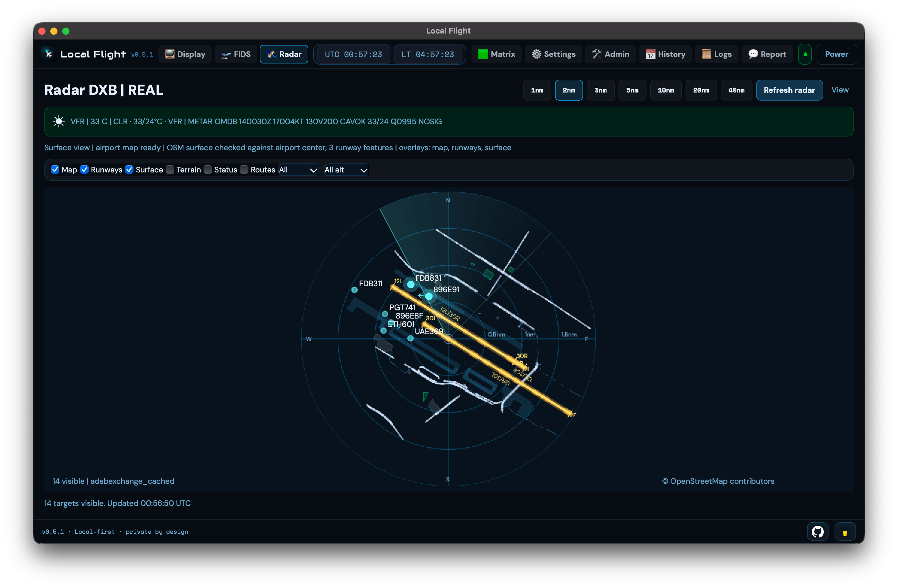
Task: Open the Admin tab
Action: [x=610, y=54]
